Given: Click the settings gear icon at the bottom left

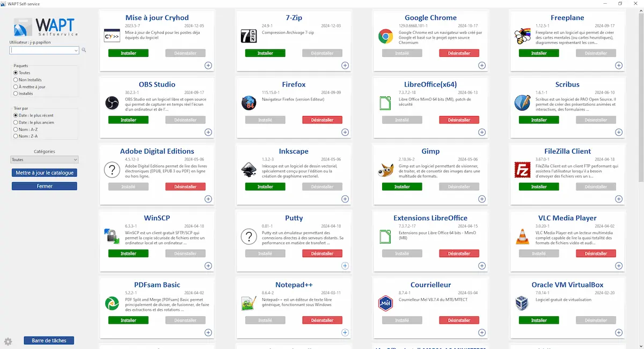Looking at the screenshot, I should 8,341.
